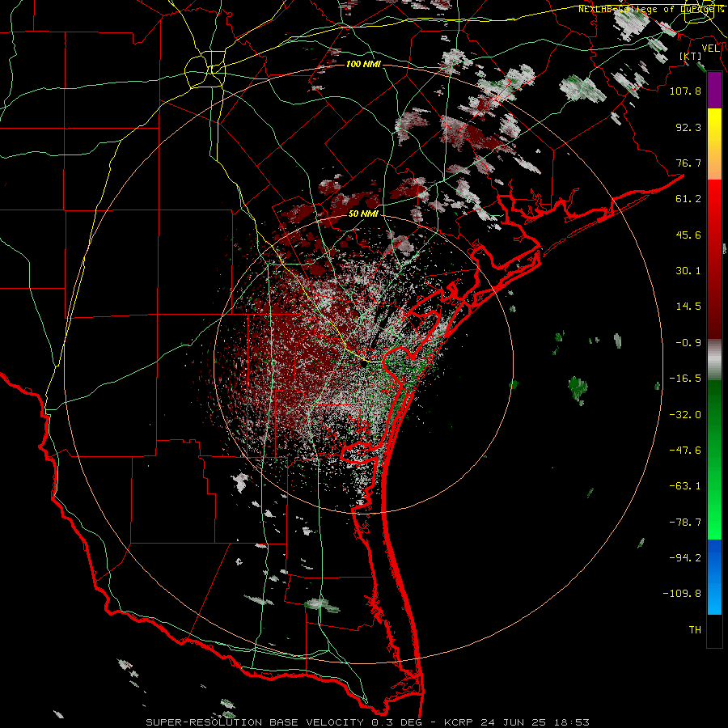
Task: Click the blue segment of the color bar
Action: (x=714, y=577)
